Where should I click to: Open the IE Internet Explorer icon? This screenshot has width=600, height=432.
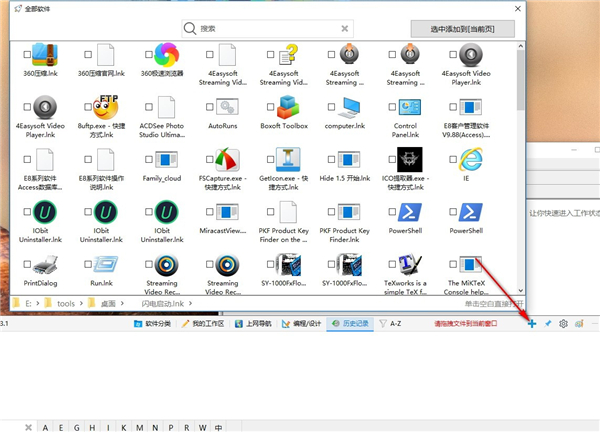coord(471,160)
